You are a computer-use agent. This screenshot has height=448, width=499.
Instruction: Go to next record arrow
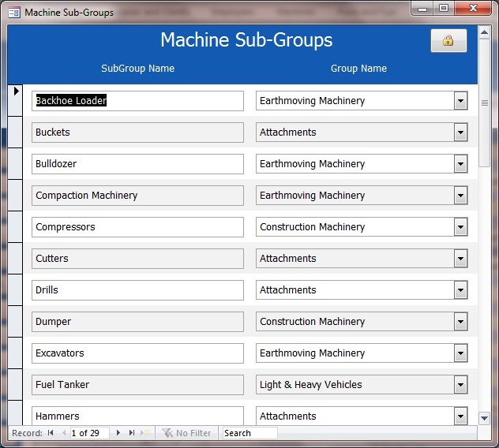(x=118, y=433)
